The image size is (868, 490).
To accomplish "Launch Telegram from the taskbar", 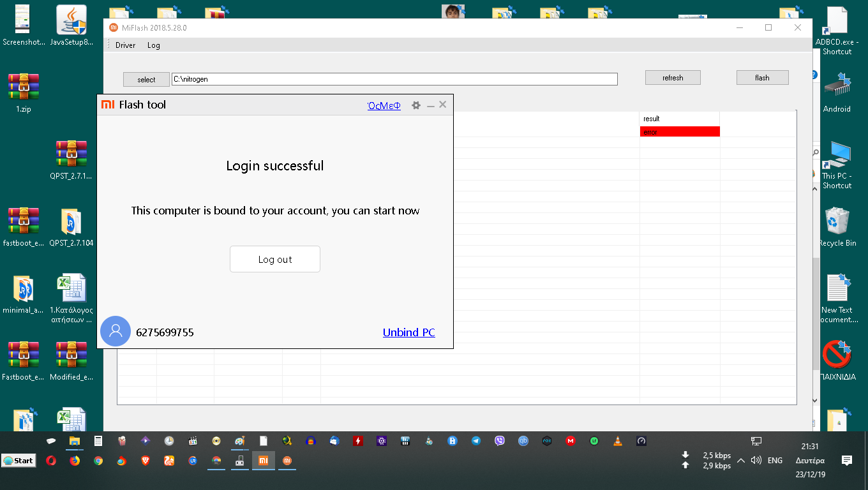I will [x=475, y=440].
